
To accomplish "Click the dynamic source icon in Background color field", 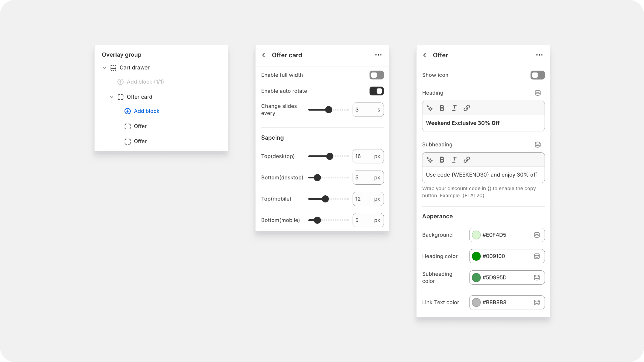I will click(536, 235).
